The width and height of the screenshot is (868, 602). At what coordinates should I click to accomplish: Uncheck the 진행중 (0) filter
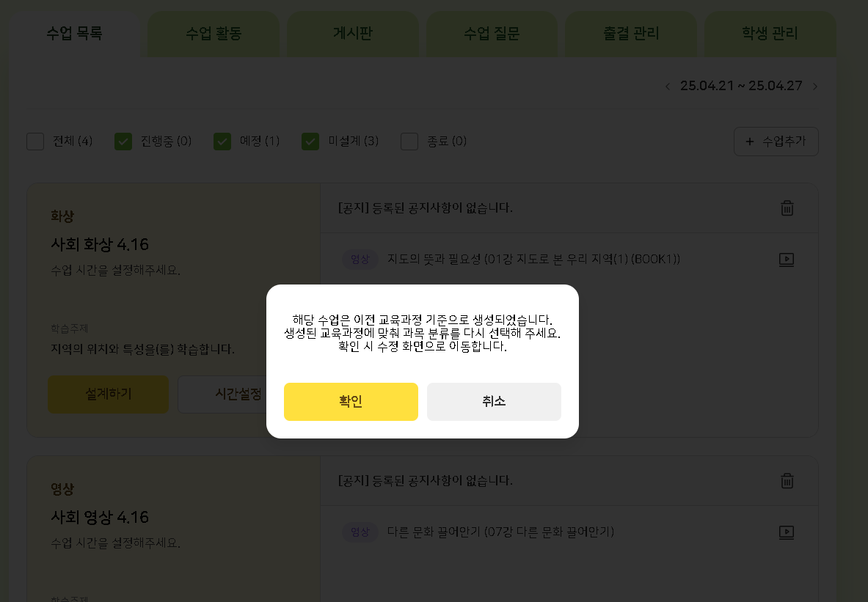(123, 142)
